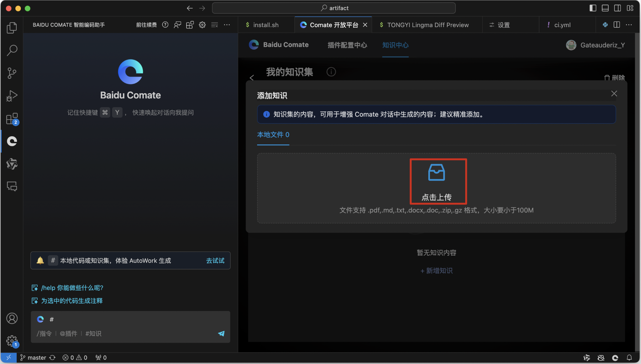The image size is (641, 364).
Task: Switch to the install.sh tab
Action: [x=266, y=25]
